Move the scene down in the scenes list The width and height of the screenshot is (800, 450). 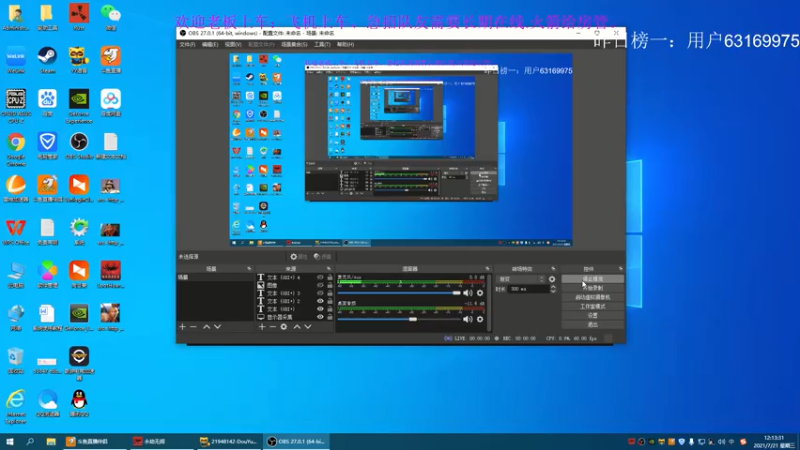(x=217, y=327)
